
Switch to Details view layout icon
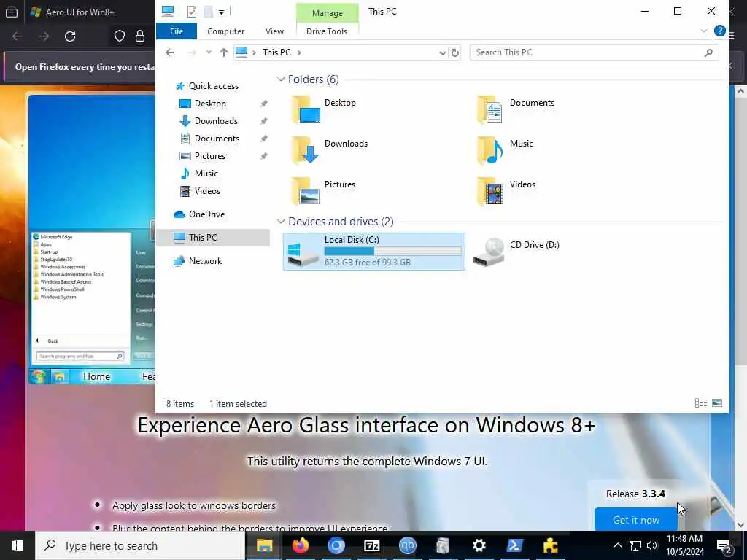coord(701,403)
